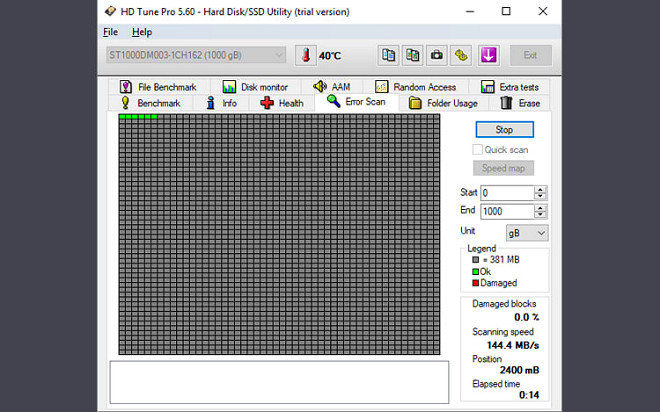Click the thermometer temperature icon
This screenshot has height=412, width=660.
coord(305,55)
